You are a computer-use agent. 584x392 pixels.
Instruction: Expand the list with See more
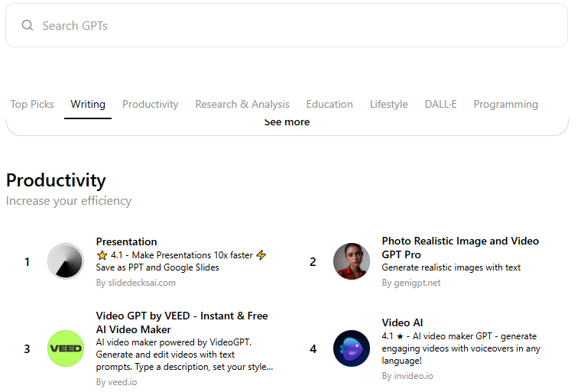point(287,122)
